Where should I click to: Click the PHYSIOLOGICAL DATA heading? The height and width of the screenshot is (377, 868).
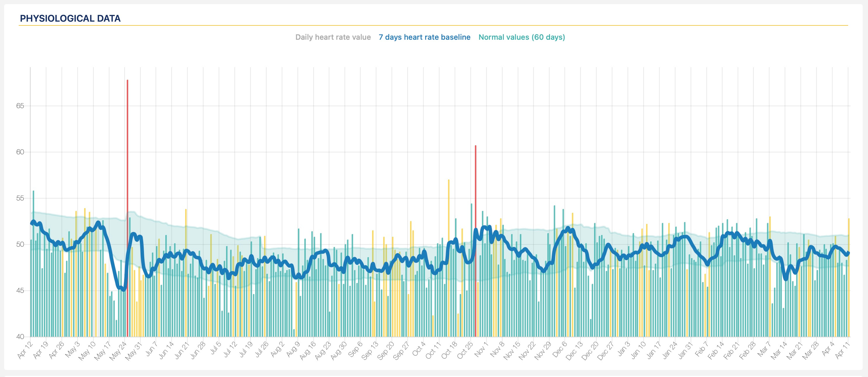70,18
